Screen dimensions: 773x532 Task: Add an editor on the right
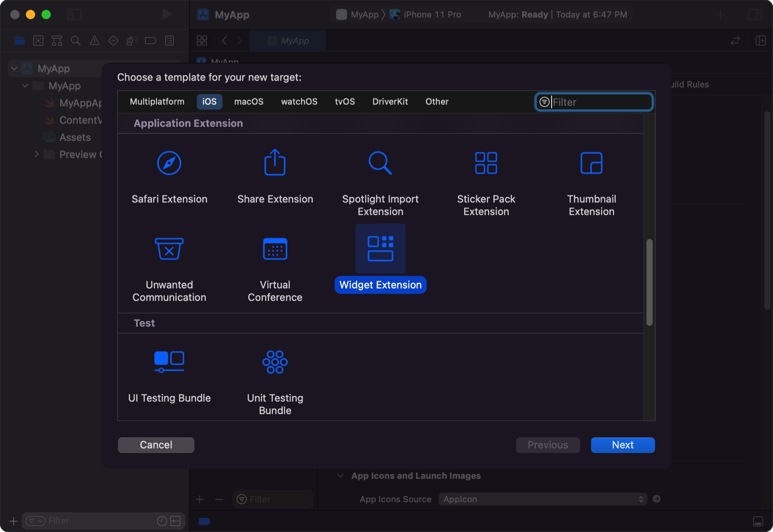[760, 40]
